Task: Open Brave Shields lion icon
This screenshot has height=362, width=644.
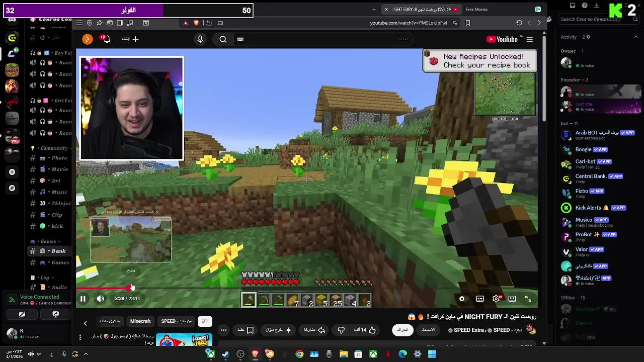Action: [x=196, y=23]
